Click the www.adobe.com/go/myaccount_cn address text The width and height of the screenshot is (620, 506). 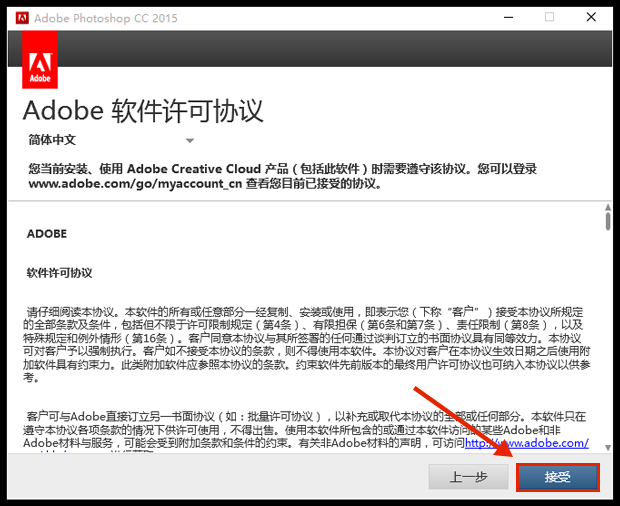(x=134, y=184)
